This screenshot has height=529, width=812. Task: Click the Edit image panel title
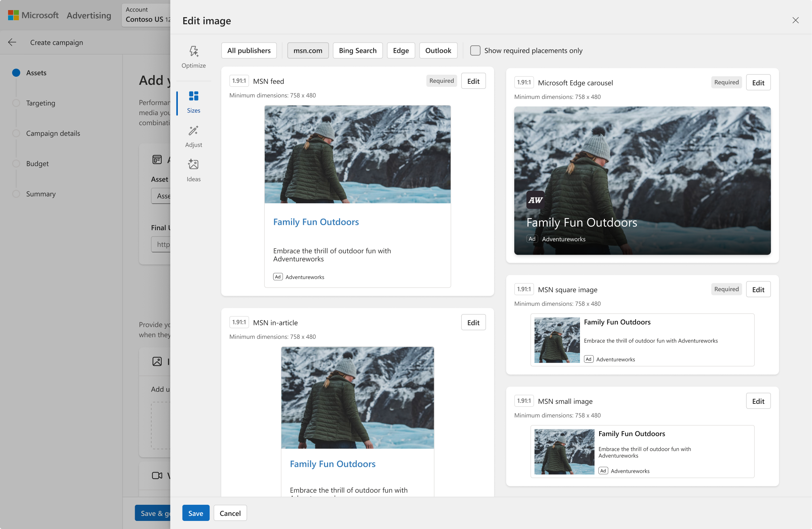207,21
